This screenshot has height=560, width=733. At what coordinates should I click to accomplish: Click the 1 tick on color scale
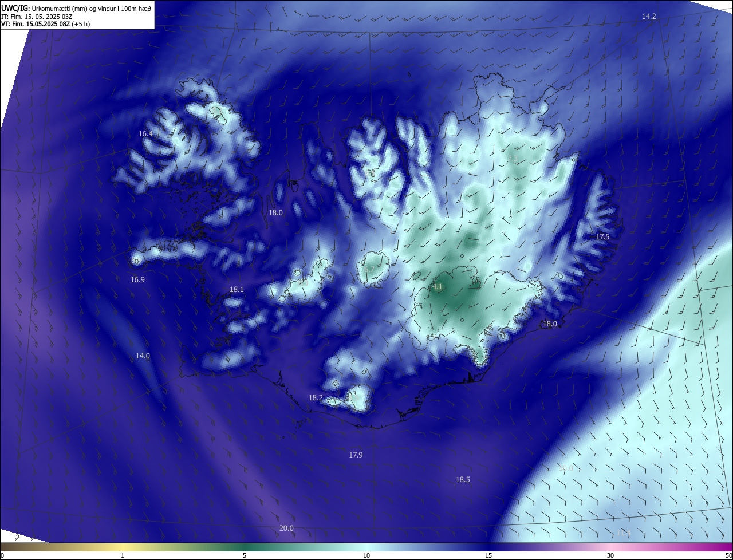pos(123,555)
